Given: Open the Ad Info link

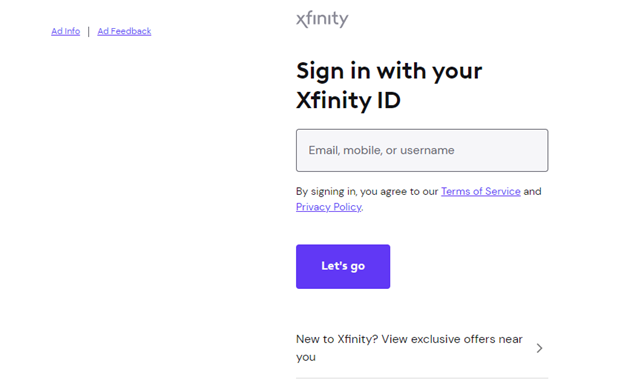Looking at the screenshot, I should click(x=66, y=31).
